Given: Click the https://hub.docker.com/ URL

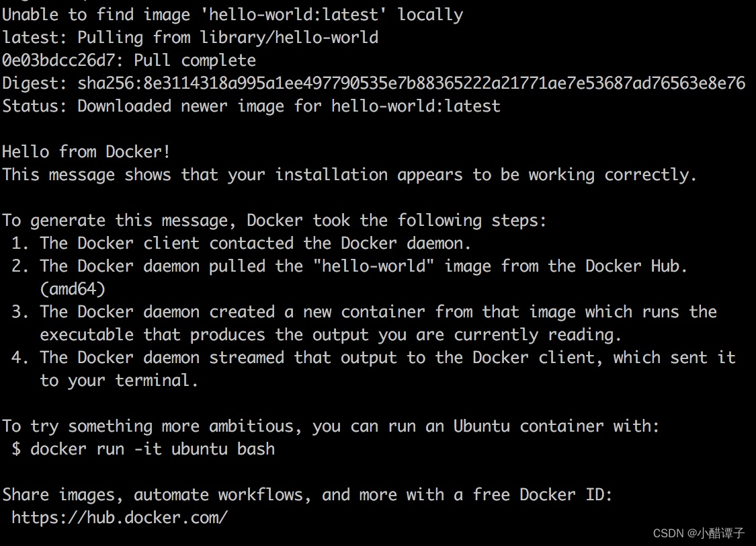Looking at the screenshot, I should click(120, 518).
